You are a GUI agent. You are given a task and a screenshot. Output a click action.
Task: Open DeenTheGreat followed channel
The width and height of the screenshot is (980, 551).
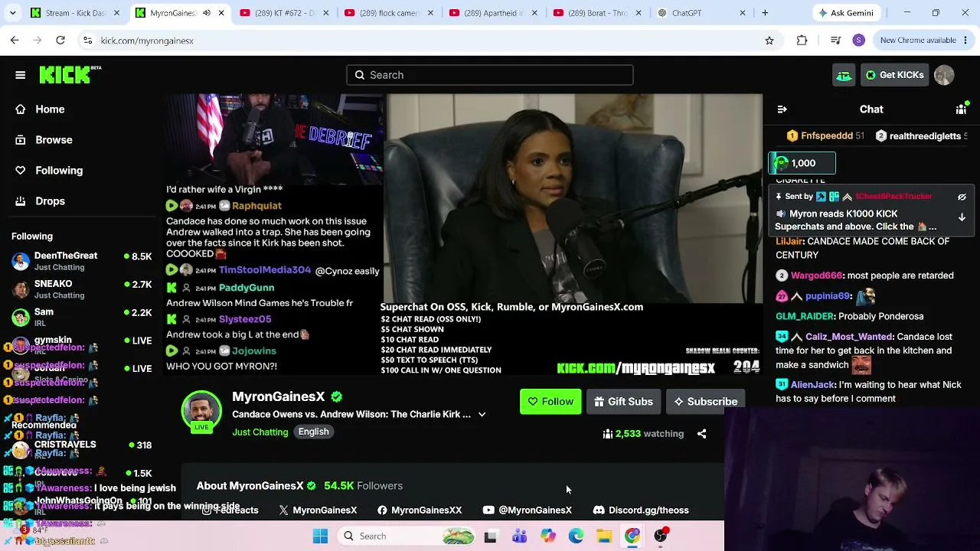pyautogui.click(x=81, y=261)
